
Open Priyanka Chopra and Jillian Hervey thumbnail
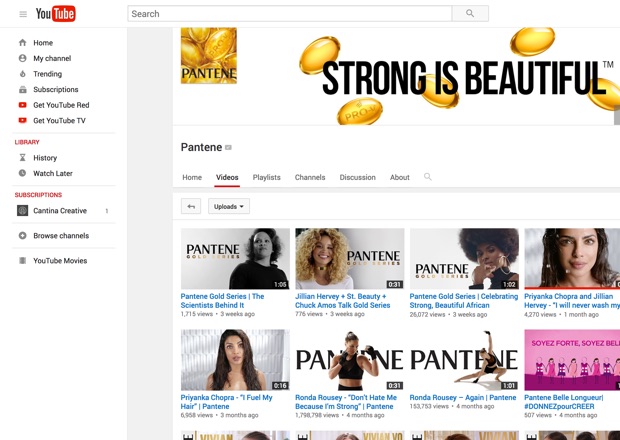[572, 259]
